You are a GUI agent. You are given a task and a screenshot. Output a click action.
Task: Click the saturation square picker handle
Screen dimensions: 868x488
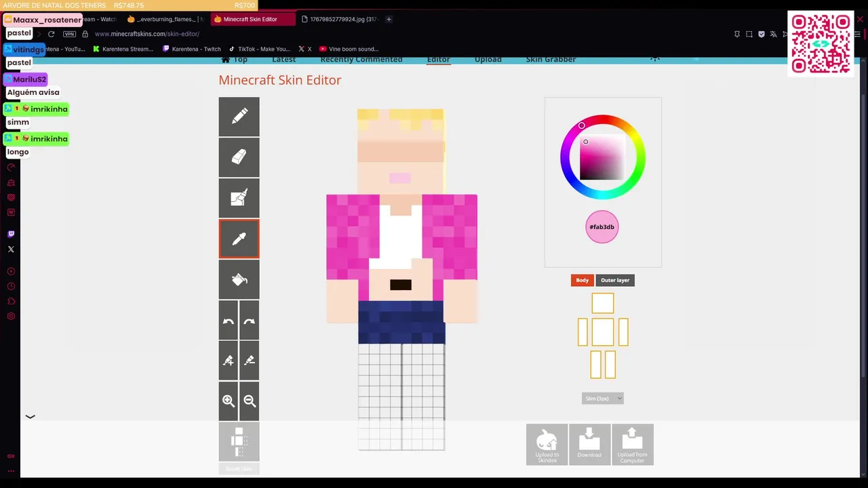point(586,142)
